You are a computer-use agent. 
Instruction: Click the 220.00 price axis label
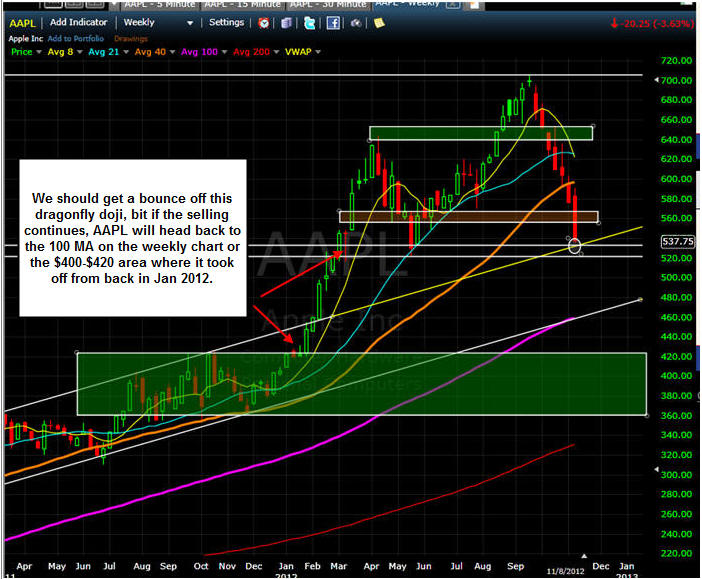676,553
